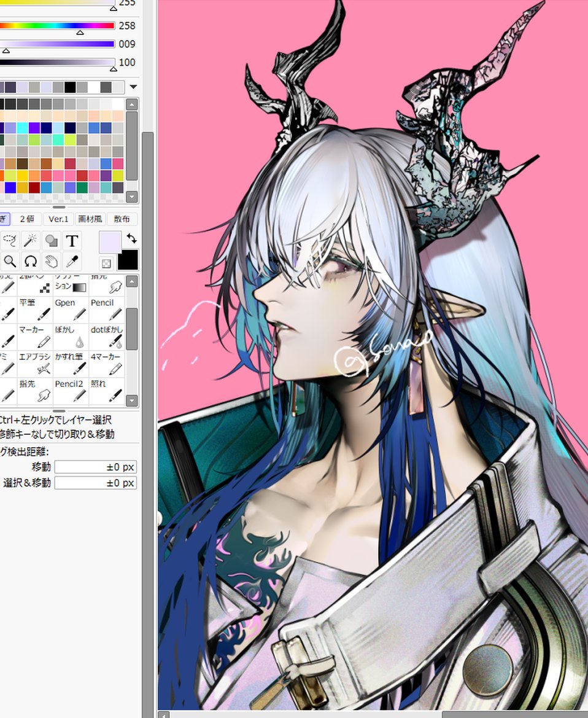
Task: Click the text Ctrl+左クリックでレイヤー選択
Action: coord(55,419)
